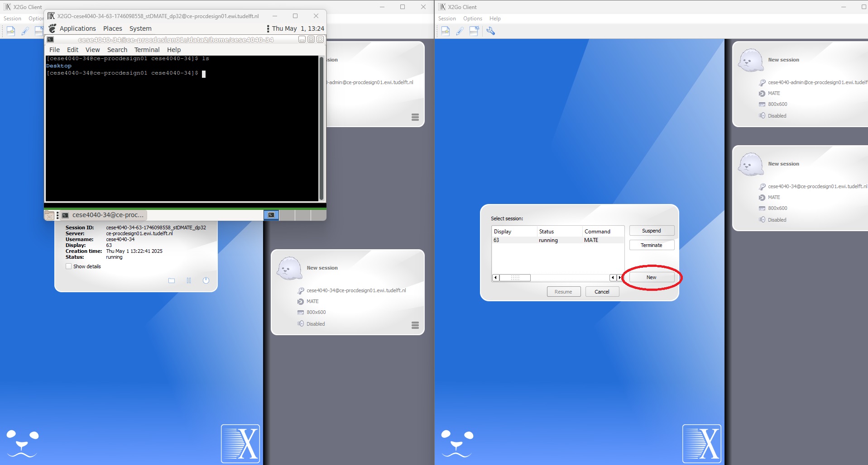Click the cese4040-34@ce-proc... taskbar button

103,215
